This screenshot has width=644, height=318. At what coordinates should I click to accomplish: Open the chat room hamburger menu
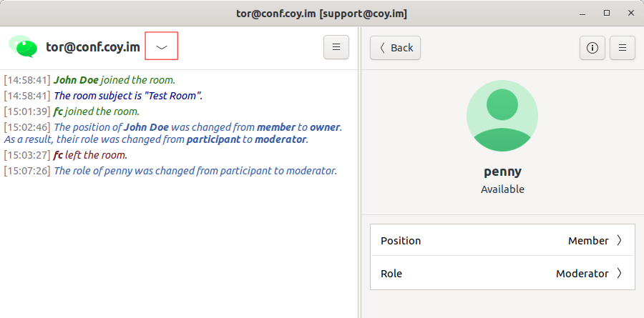tap(336, 47)
